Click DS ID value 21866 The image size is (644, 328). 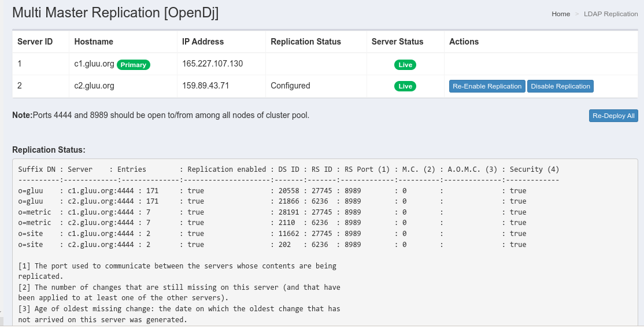pyautogui.click(x=288, y=201)
